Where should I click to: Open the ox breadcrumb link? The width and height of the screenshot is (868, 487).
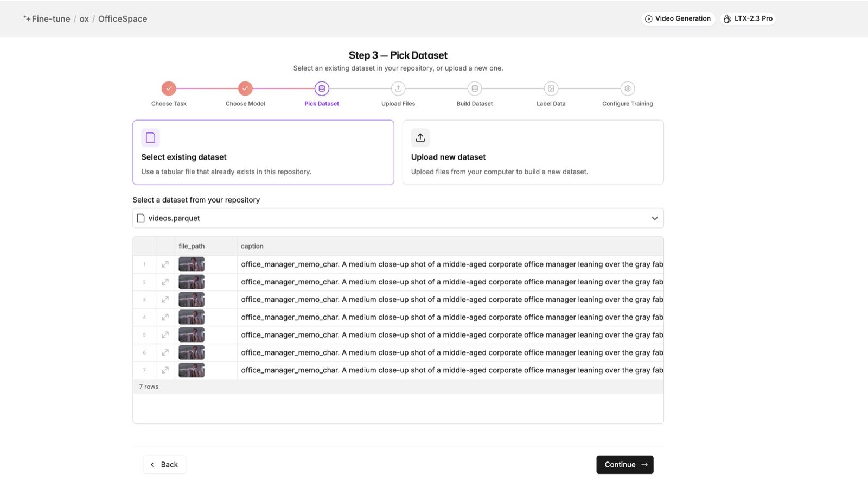84,18
